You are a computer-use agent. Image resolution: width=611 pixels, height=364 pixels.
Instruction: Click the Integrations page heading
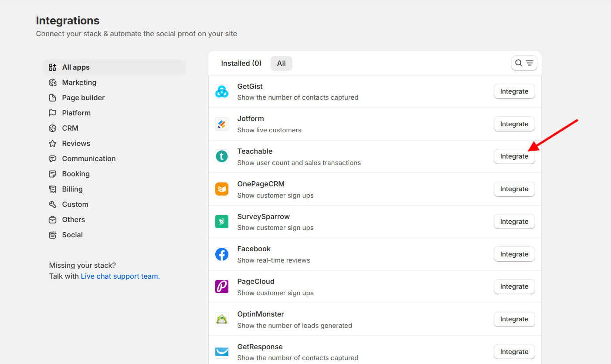[68, 20]
